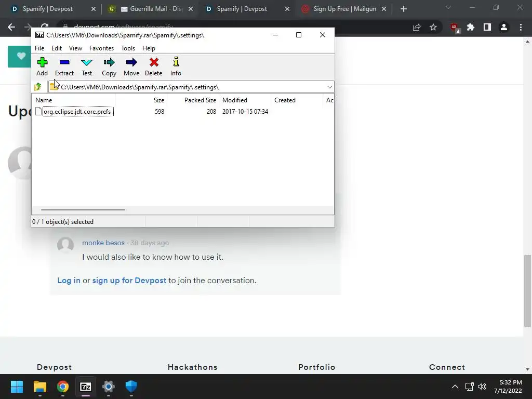Click the network icon in system tray
This screenshot has width=532, height=399.
point(470,387)
